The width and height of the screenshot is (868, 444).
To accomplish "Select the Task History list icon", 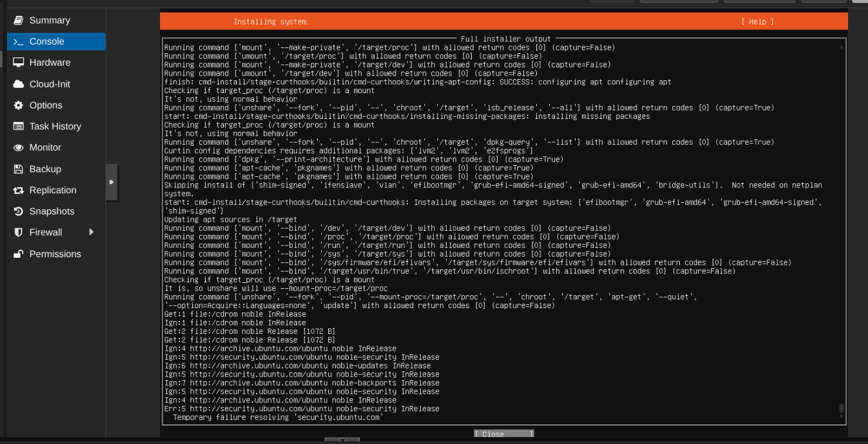I will 18,127.
